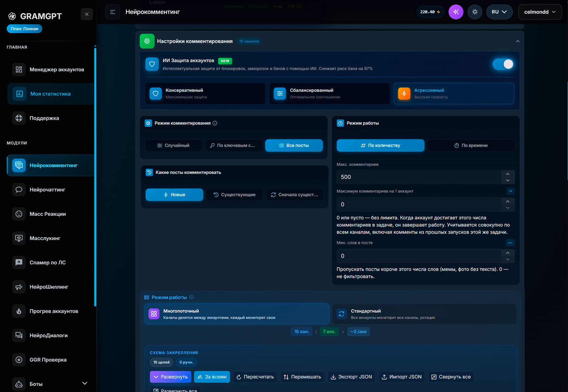Open the celmondd account dropdown
The height and width of the screenshot is (392, 568).
tap(540, 12)
